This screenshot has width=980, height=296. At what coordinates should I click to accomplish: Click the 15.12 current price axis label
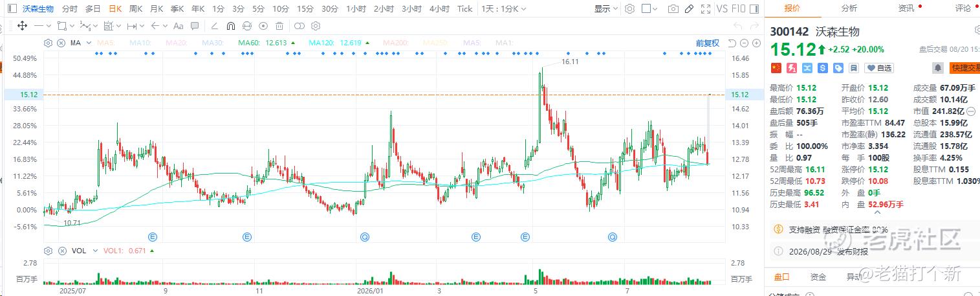tap(739, 95)
